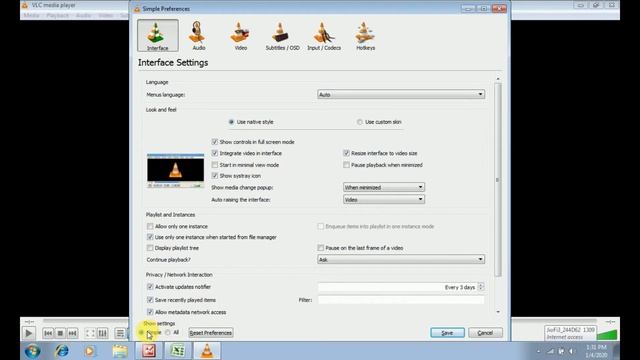Click the Filter input field

pos(401,300)
